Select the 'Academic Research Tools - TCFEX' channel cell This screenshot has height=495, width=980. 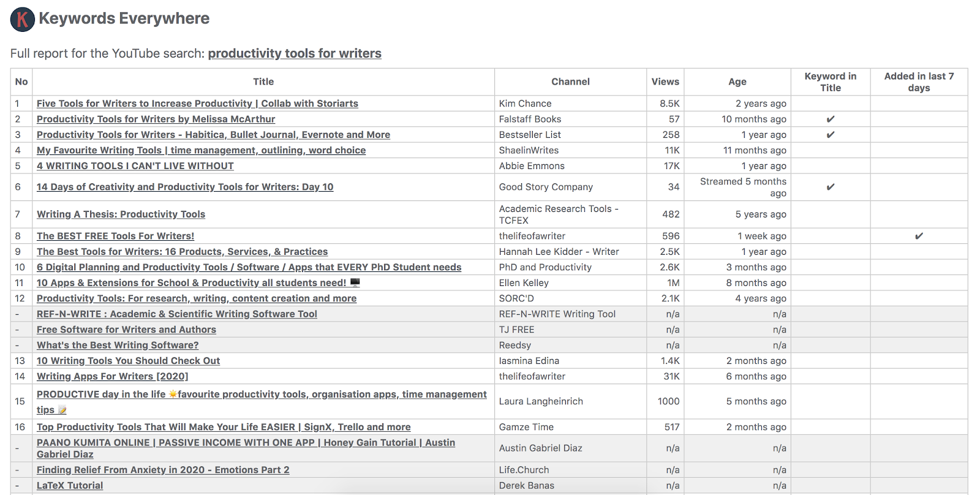pyautogui.click(x=570, y=214)
